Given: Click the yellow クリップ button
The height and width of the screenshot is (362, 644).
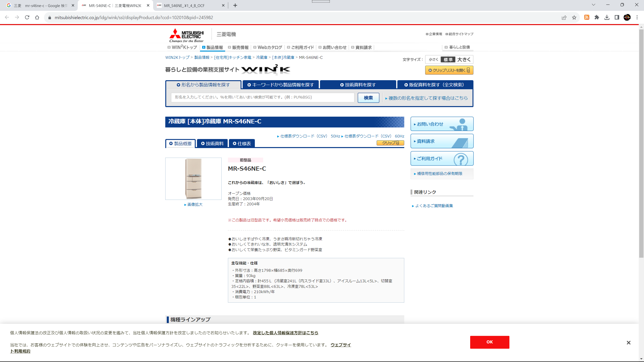Looking at the screenshot, I should coord(390,143).
